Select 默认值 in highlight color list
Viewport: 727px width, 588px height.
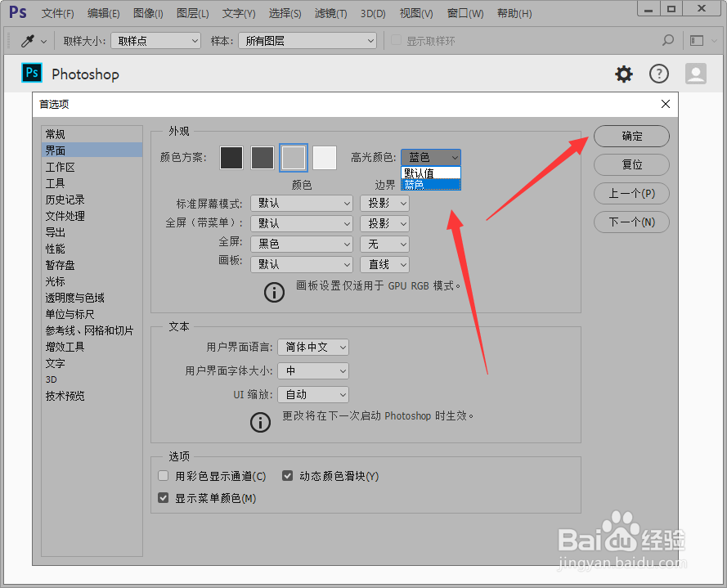(x=431, y=173)
